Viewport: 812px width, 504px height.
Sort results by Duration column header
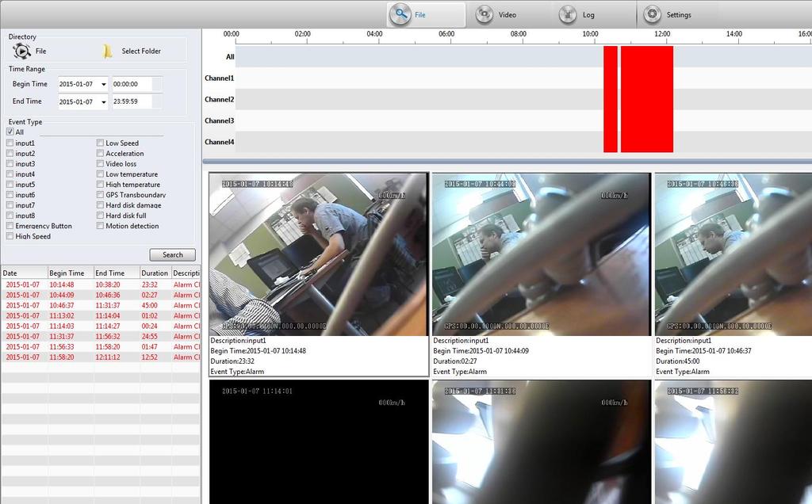[155, 273]
